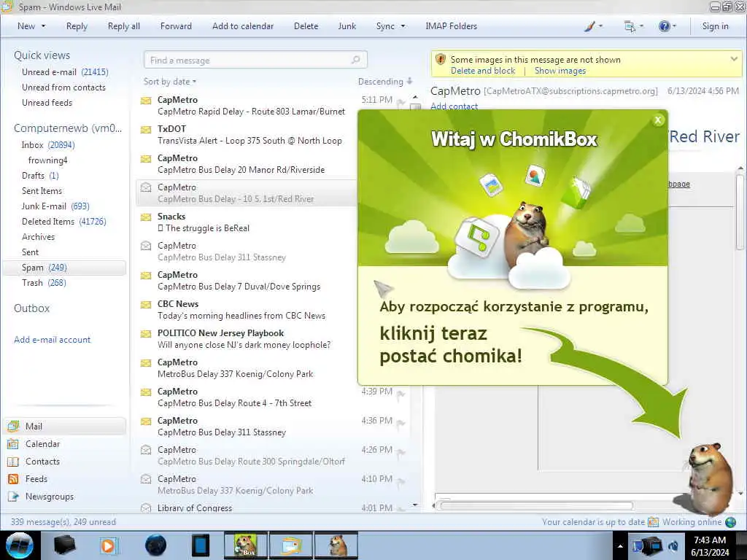Open the Windows Start orb

19,545
